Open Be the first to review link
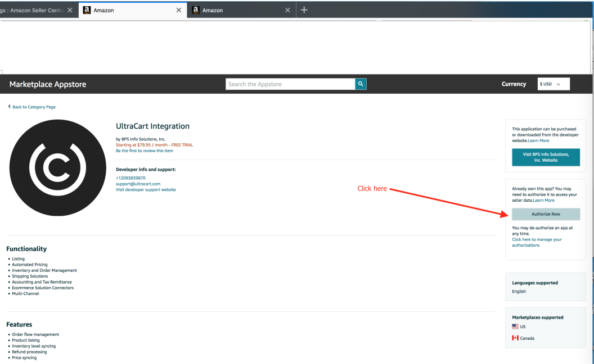This screenshot has width=594, height=364. [145, 151]
